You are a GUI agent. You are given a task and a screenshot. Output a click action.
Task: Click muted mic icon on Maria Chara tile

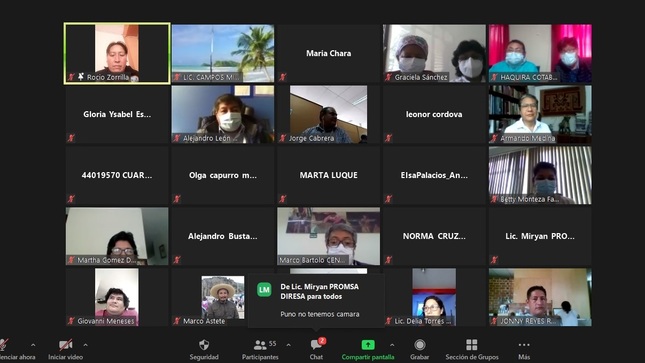(283, 77)
